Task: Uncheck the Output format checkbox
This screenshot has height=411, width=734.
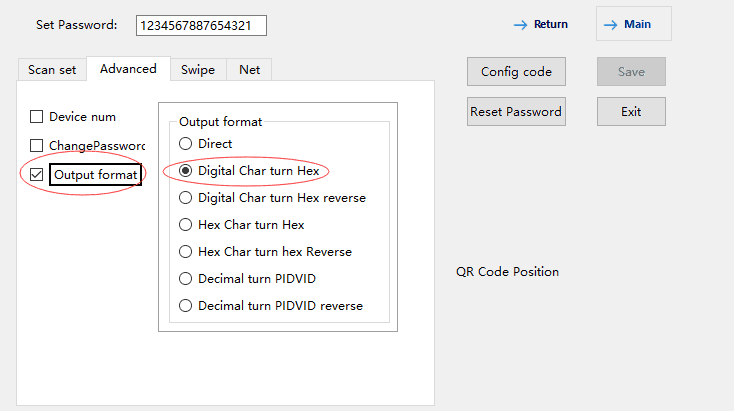Action: (37, 175)
